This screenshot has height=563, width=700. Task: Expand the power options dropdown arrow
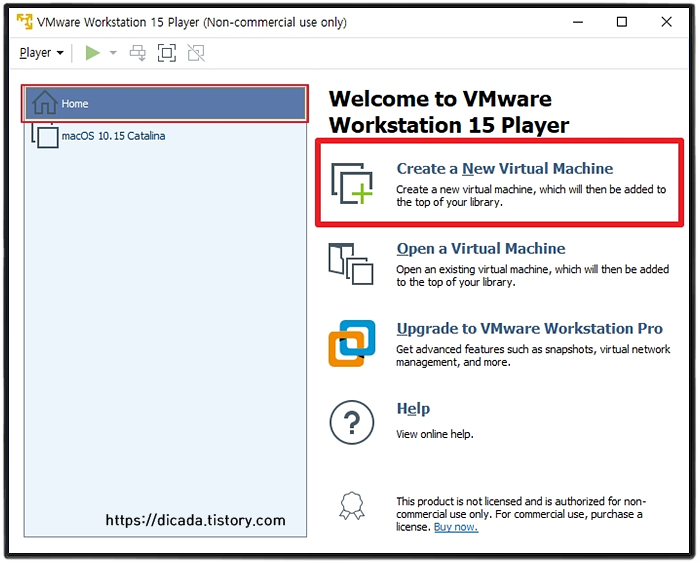coord(113,53)
